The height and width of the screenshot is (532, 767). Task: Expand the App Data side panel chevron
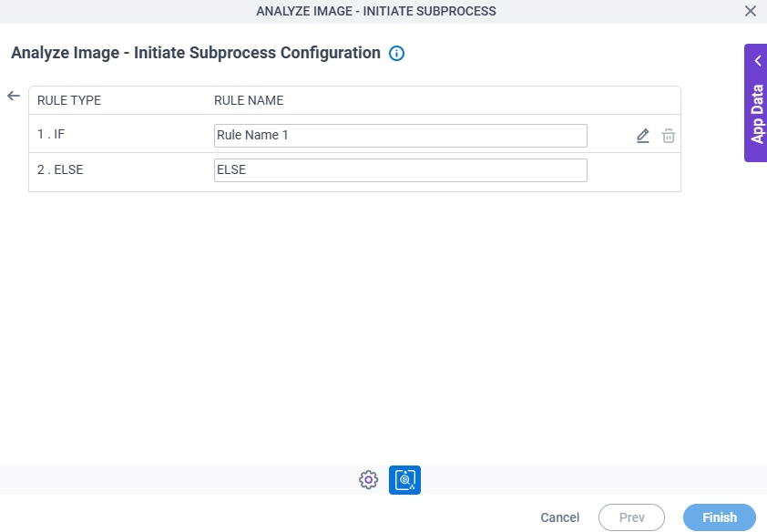[758, 61]
